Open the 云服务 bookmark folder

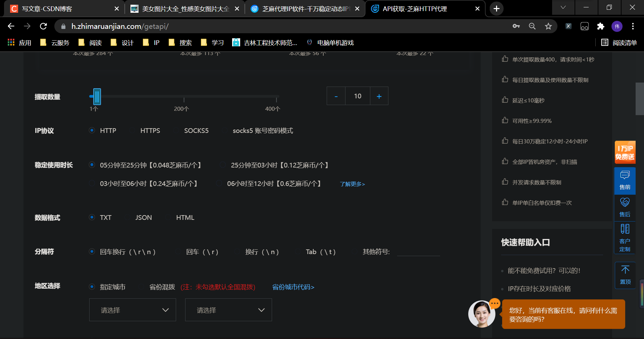click(55, 43)
